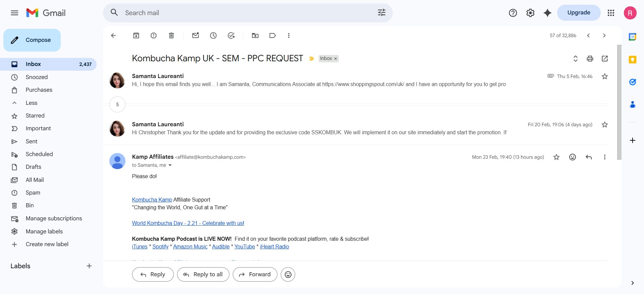
Task: Print all messages in thread
Action: pos(590,59)
